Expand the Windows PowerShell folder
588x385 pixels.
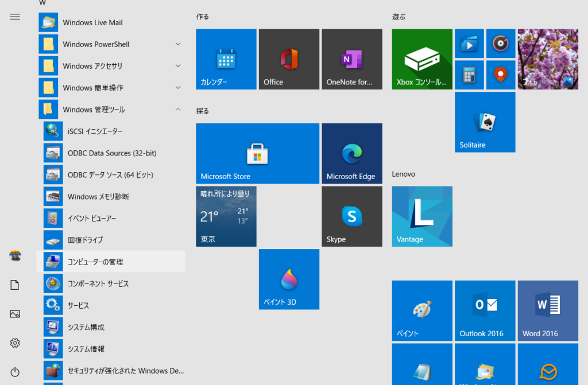click(112, 44)
